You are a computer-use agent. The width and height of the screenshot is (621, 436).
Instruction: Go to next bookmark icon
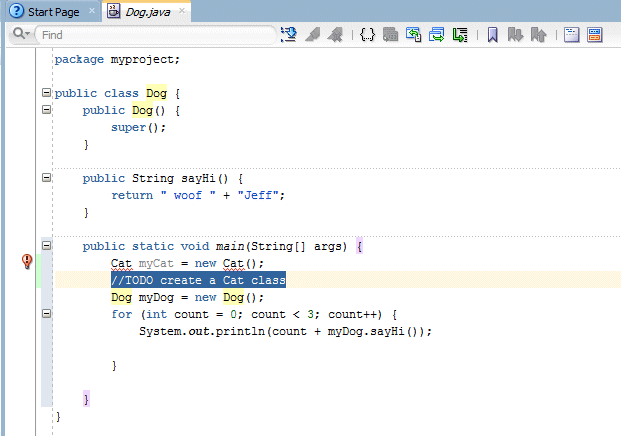tap(515, 34)
